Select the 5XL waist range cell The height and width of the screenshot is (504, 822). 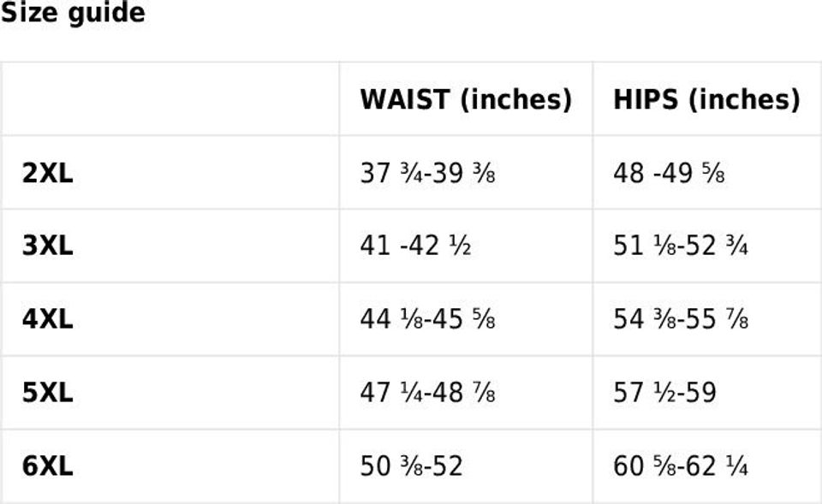click(427, 393)
